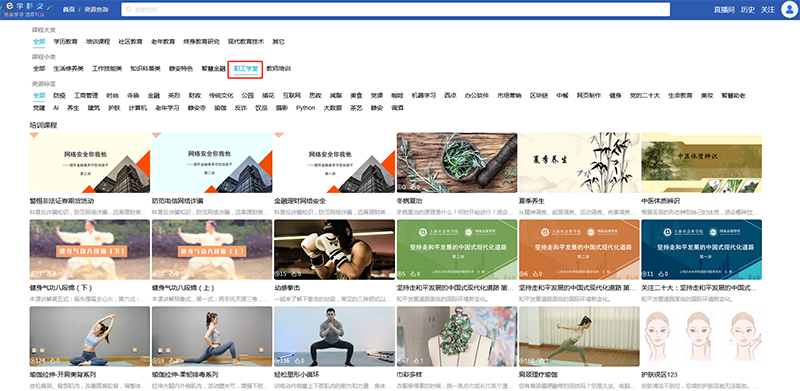The width and height of the screenshot is (800, 391).
Task: Go to 首页 in the breadcrumb
Action: (68, 10)
